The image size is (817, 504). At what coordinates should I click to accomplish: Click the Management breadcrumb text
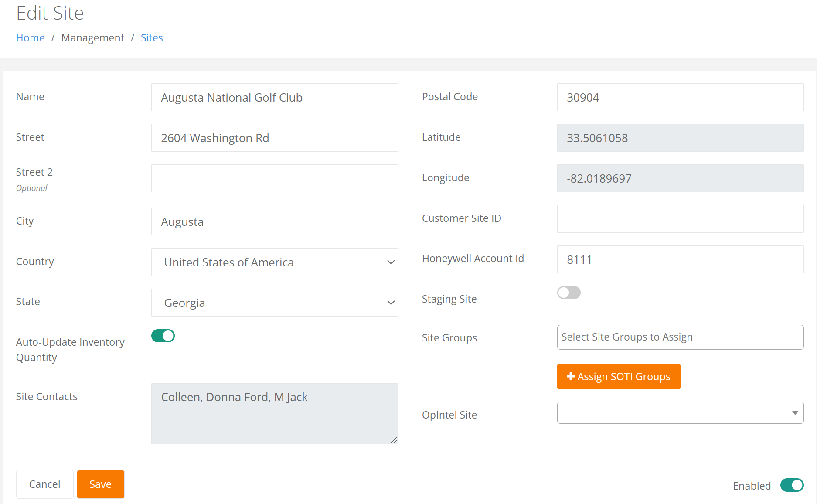coord(93,38)
